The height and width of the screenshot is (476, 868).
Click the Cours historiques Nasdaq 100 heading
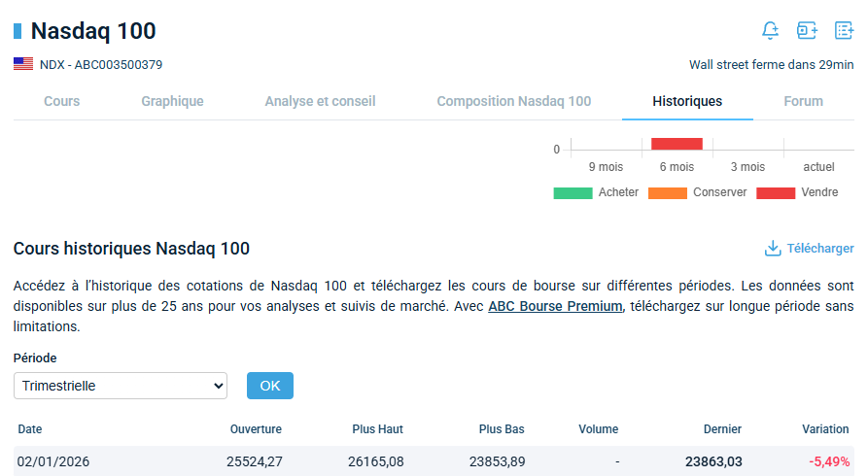[x=131, y=249]
